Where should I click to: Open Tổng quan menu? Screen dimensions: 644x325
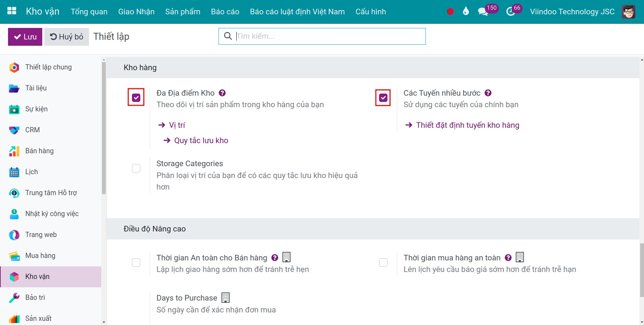pos(89,12)
